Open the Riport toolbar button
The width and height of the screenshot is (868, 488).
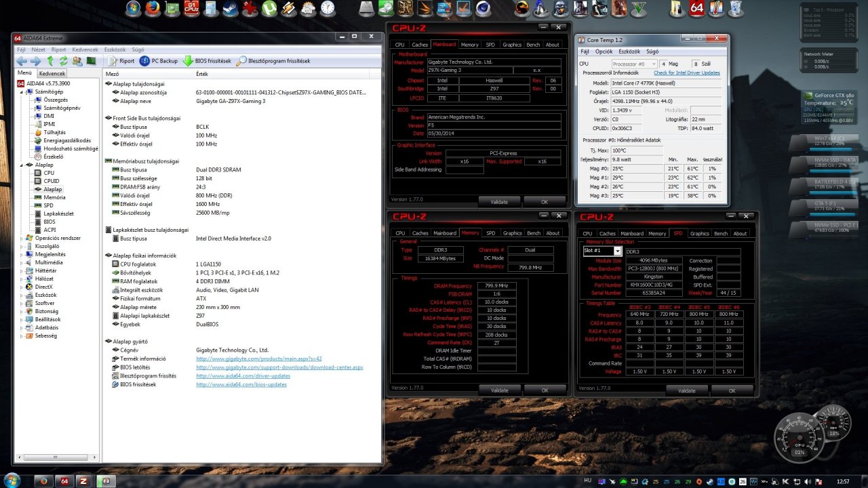(122, 61)
